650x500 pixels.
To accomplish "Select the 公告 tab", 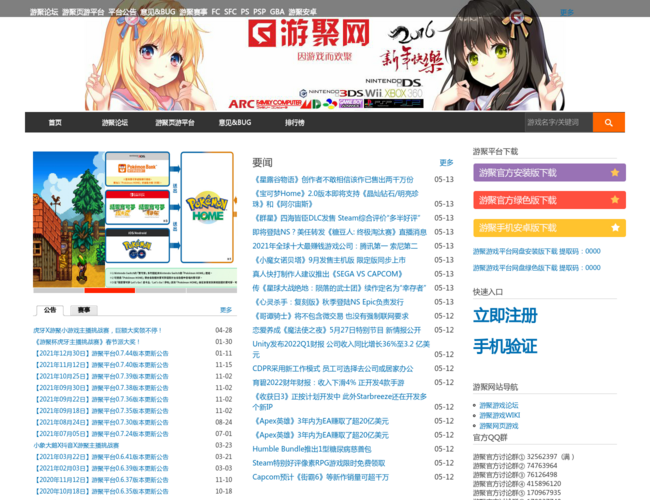I will 50,310.
